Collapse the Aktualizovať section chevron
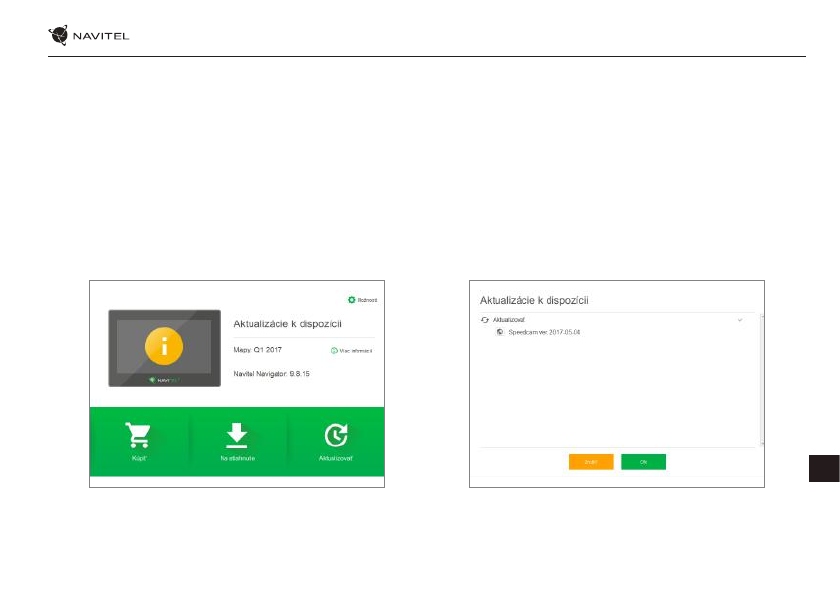Image resolution: width=840 pixels, height=595 pixels. (740, 320)
